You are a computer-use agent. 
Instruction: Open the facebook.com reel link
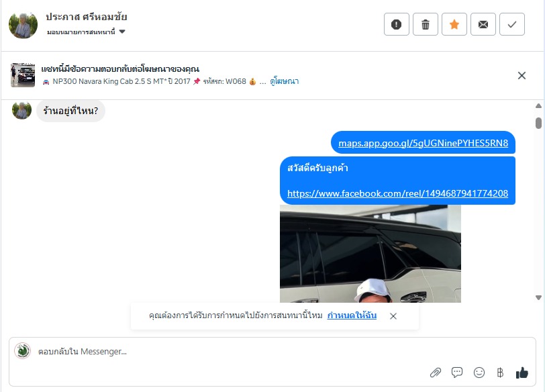point(397,193)
